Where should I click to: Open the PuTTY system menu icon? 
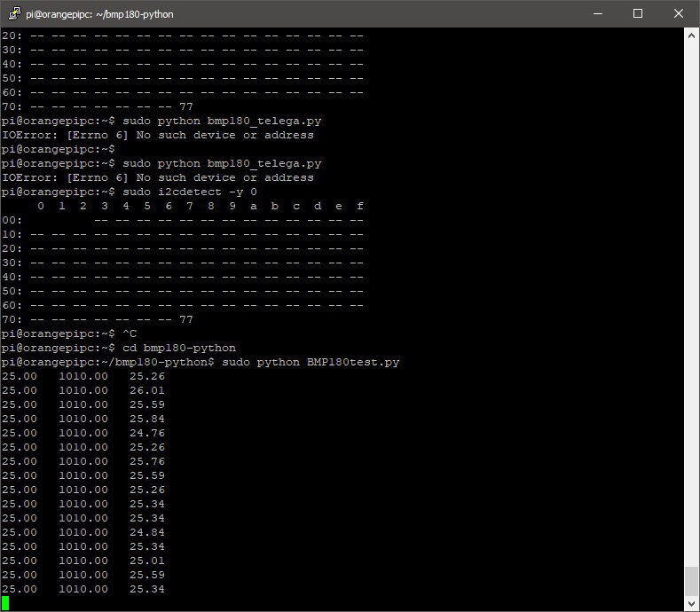[15, 13]
